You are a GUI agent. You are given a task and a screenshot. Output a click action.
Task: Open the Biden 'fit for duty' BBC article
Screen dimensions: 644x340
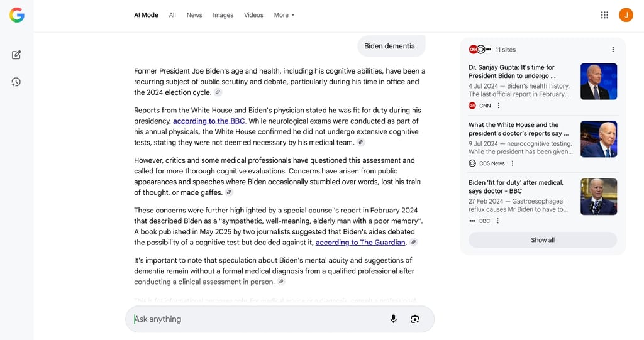point(516,187)
